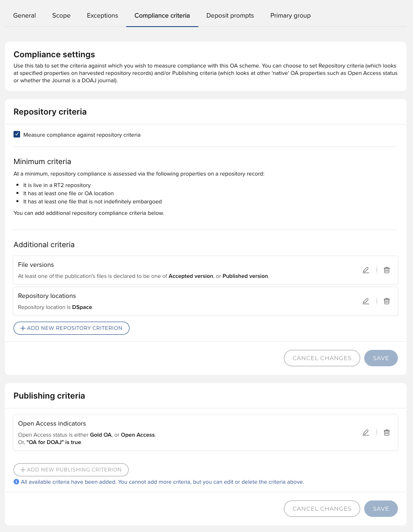Edit the Open Access indicators criterion
413x532 pixels.
pyautogui.click(x=366, y=433)
